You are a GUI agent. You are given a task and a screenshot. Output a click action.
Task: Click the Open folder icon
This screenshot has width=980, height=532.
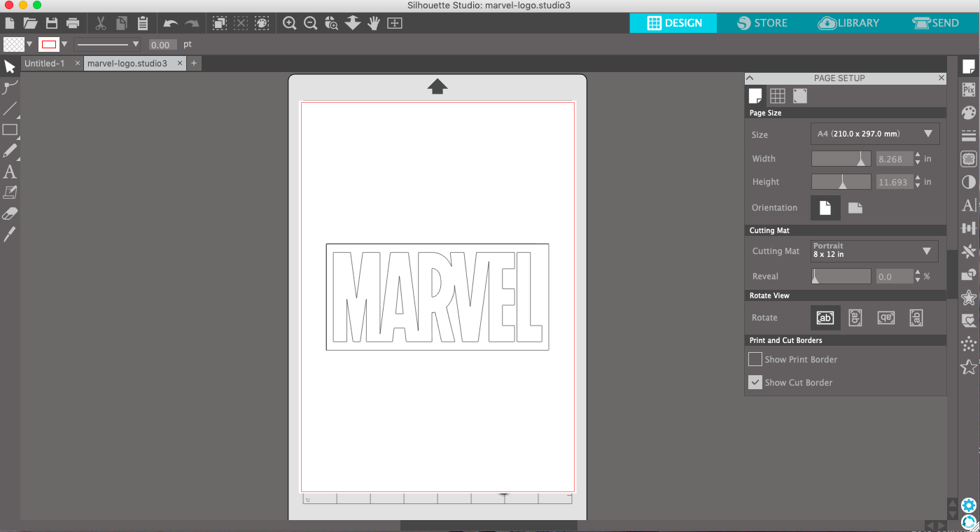[x=30, y=23]
